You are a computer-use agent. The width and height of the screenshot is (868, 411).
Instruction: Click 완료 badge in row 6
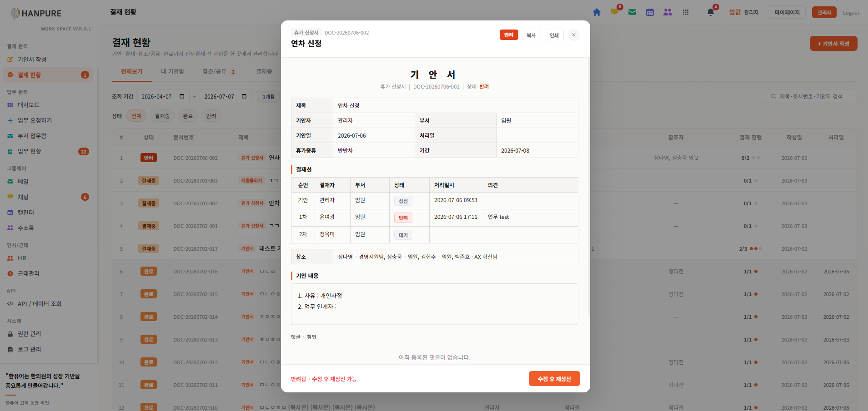pyautogui.click(x=149, y=272)
